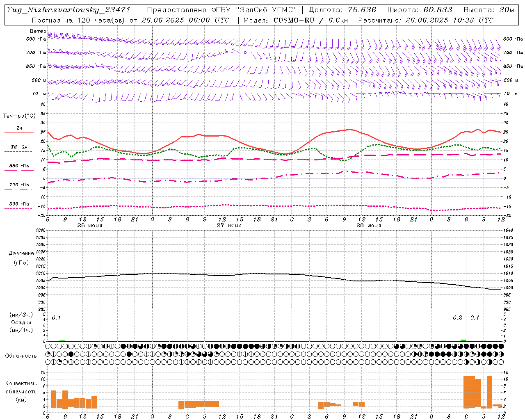Select the Тем-ра(°C) temperature panel label
This screenshot has height=420, width=525.
19,116
